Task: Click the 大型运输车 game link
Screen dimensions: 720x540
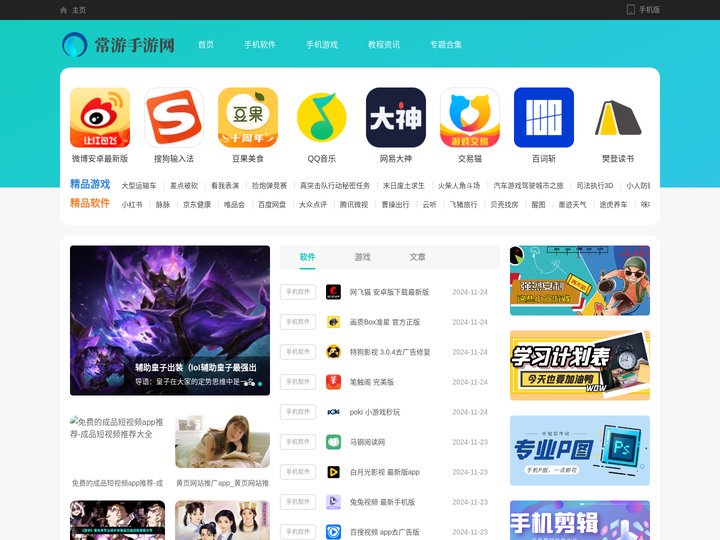Action: [x=139, y=186]
